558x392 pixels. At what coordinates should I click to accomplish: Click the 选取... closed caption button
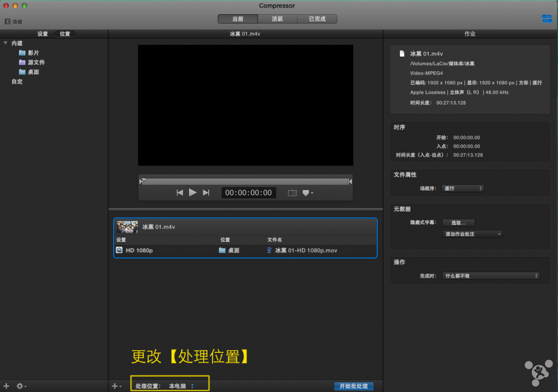click(458, 223)
